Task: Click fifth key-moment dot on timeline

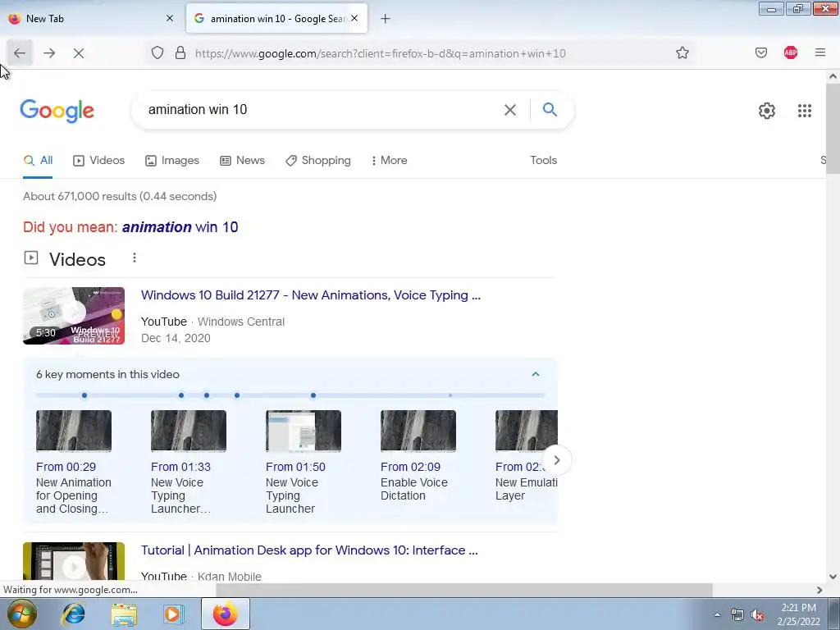Action: [313, 395]
